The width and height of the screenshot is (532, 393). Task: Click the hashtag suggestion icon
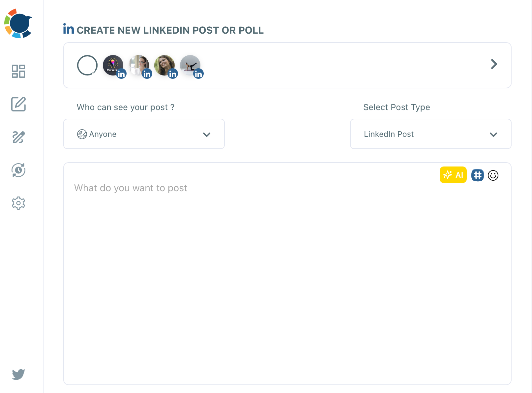pyautogui.click(x=477, y=175)
